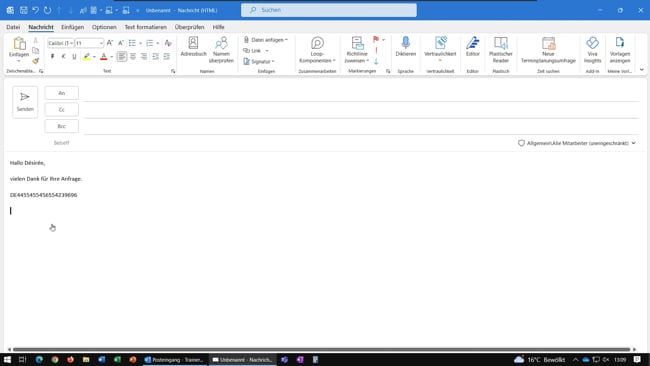
Task: Click the An recipients button
Action: [x=61, y=93]
